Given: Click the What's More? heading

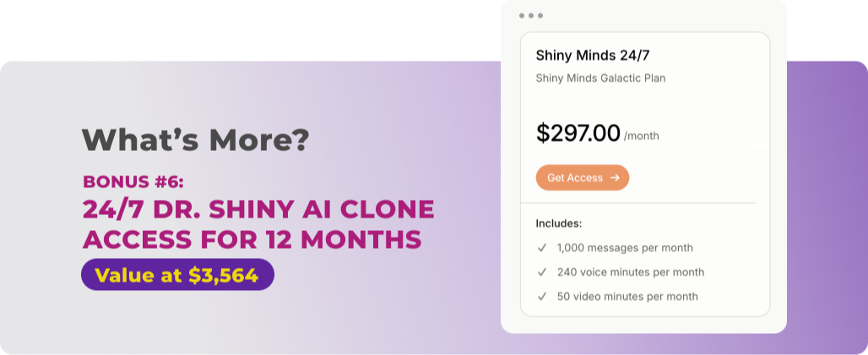Looking at the screenshot, I should click(x=195, y=140).
